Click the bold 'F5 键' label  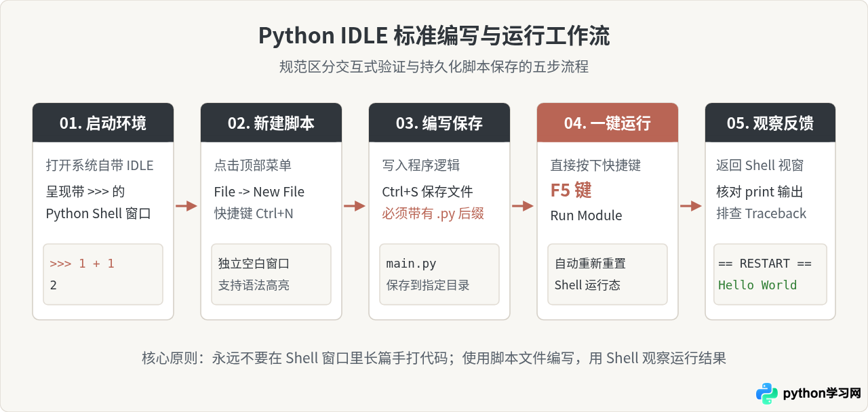(x=571, y=190)
